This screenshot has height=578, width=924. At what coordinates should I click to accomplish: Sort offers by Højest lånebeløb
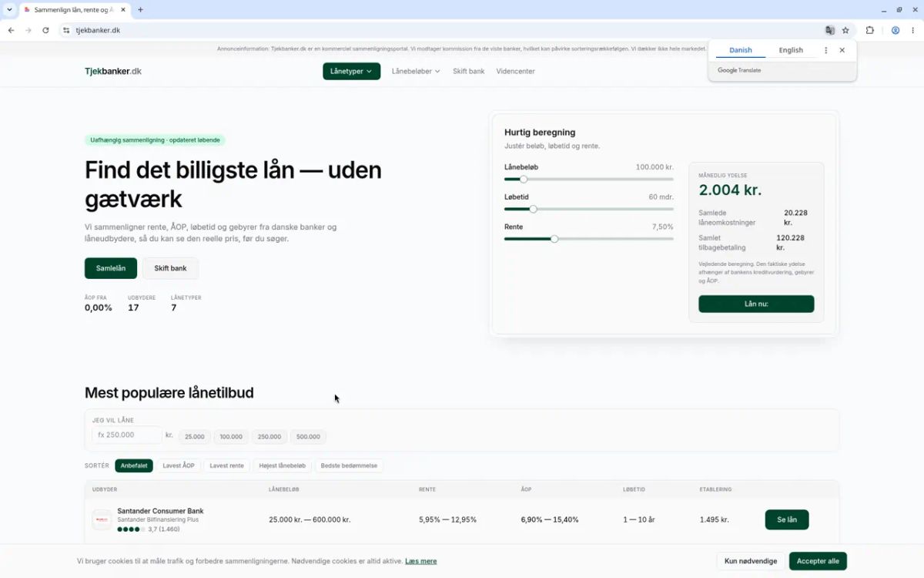tap(283, 465)
